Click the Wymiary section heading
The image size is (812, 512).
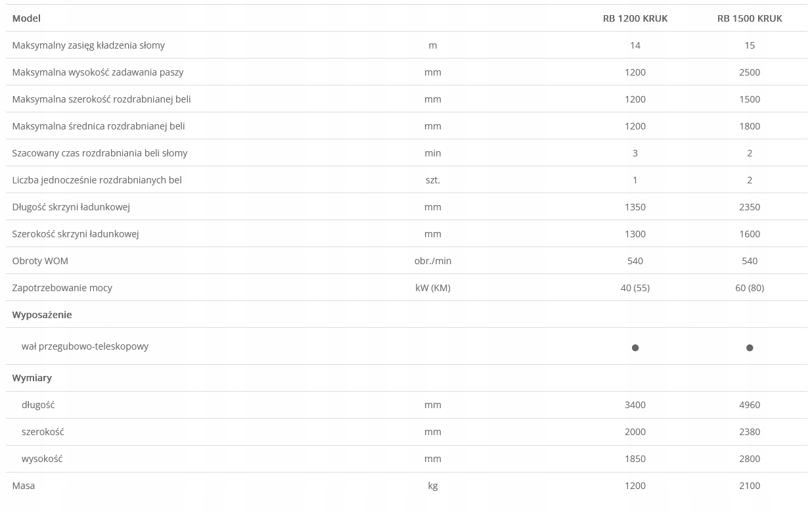coord(32,378)
